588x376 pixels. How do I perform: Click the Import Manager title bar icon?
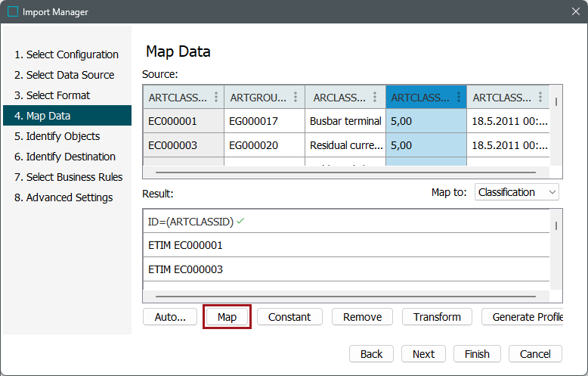(13, 12)
